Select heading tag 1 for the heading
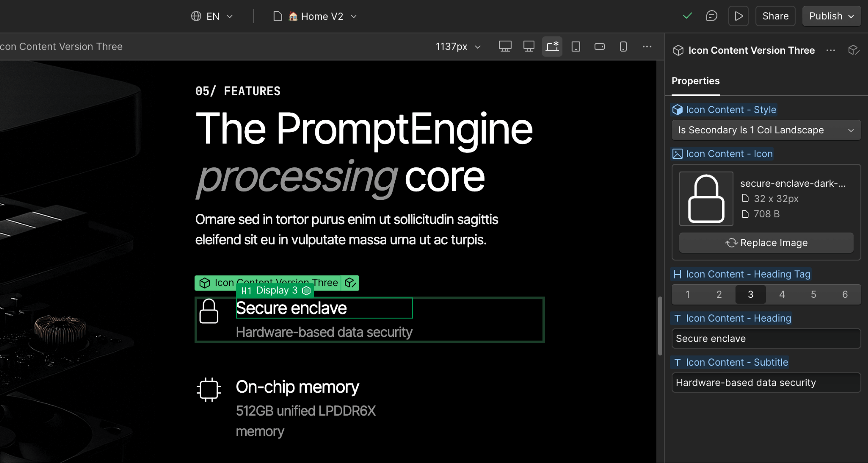Viewport: 868px width, 463px height. coord(687,294)
